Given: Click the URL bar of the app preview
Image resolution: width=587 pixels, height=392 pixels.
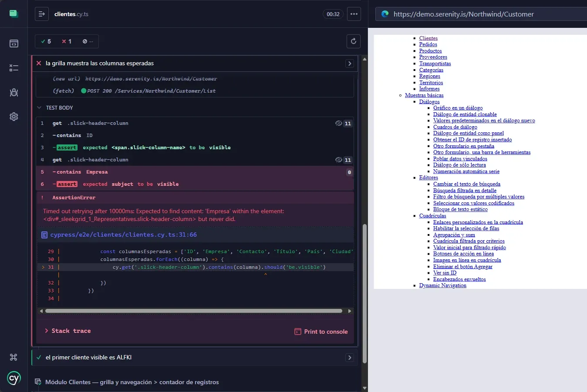Looking at the screenshot, I should coord(481,14).
